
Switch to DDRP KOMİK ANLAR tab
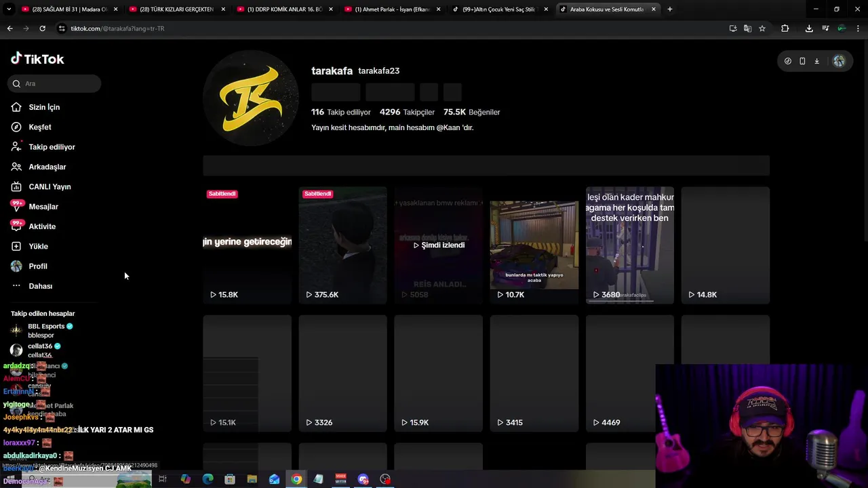[284, 9]
